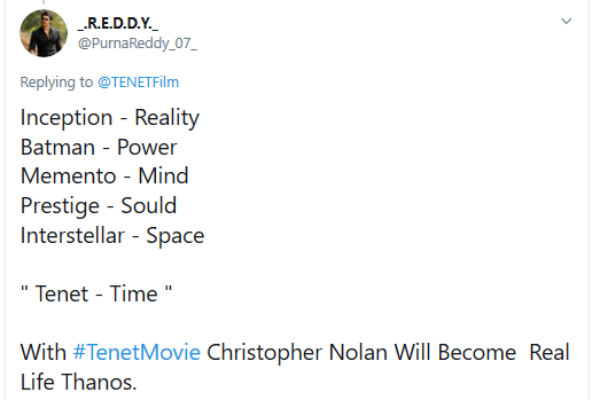Click the 'Inception - Reality' line
Image resolution: width=600 pixels, height=400 pixels.
tap(110, 118)
